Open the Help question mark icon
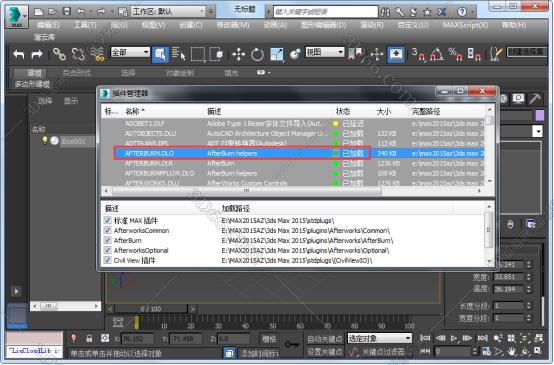 [462, 12]
